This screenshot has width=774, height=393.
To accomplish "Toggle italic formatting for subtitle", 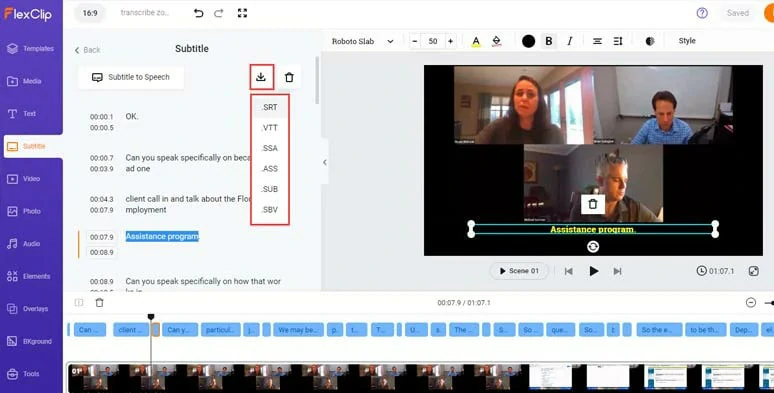I will tap(570, 41).
